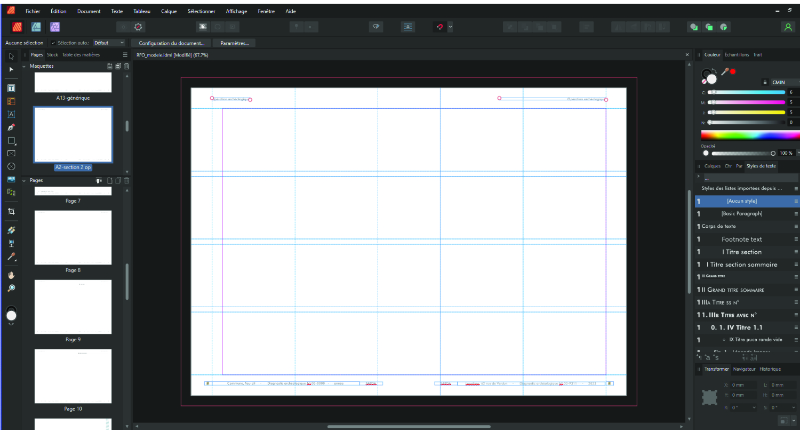Switch to the Navigateur tab
This screenshot has height=430, width=800.
point(744,369)
